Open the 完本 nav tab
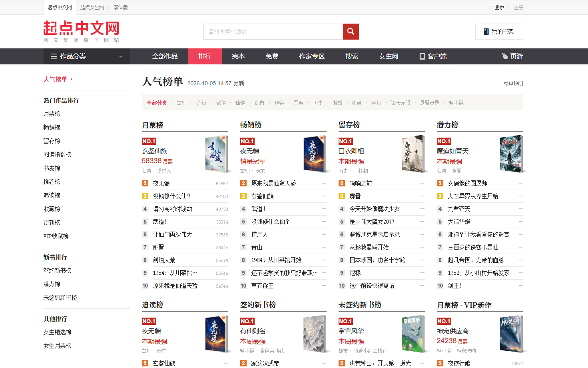 click(238, 56)
